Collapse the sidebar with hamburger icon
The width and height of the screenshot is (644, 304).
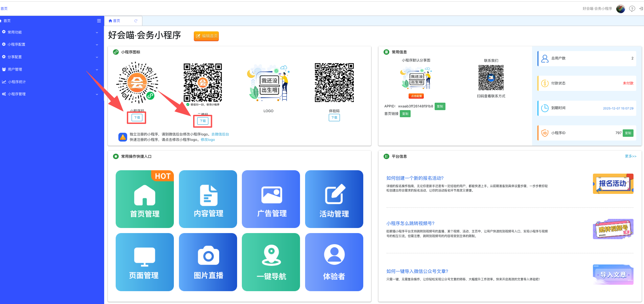tap(99, 21)
